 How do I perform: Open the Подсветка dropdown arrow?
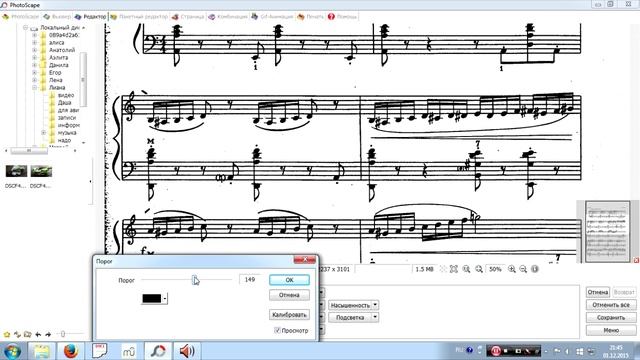click(x=375, y=317)
